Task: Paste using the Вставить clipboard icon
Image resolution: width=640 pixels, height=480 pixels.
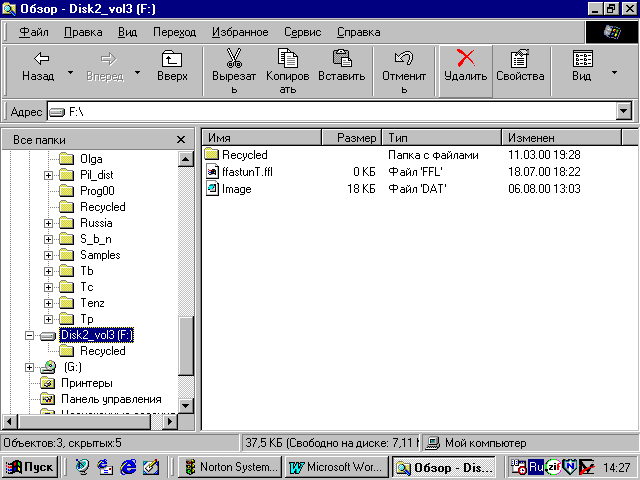Action: [x=342, y=58]
